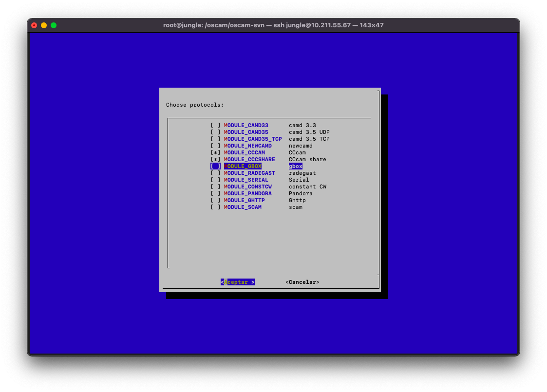Screen dimensions: 547x392
Task: Click the CCcam share description
Action: click(307, 159)
